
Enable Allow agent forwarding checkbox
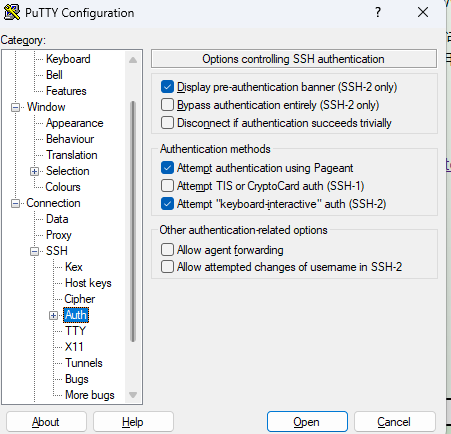coord(167,249)
